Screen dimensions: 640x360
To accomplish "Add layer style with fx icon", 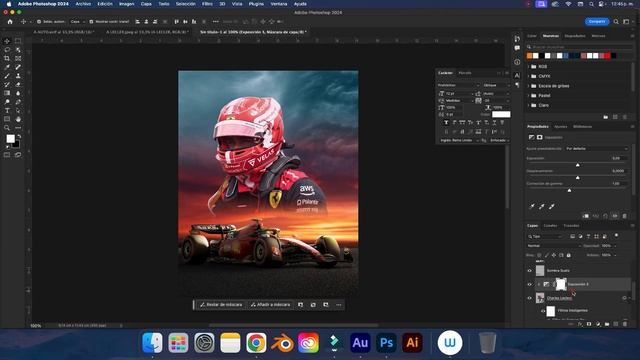I will point(580,324).
